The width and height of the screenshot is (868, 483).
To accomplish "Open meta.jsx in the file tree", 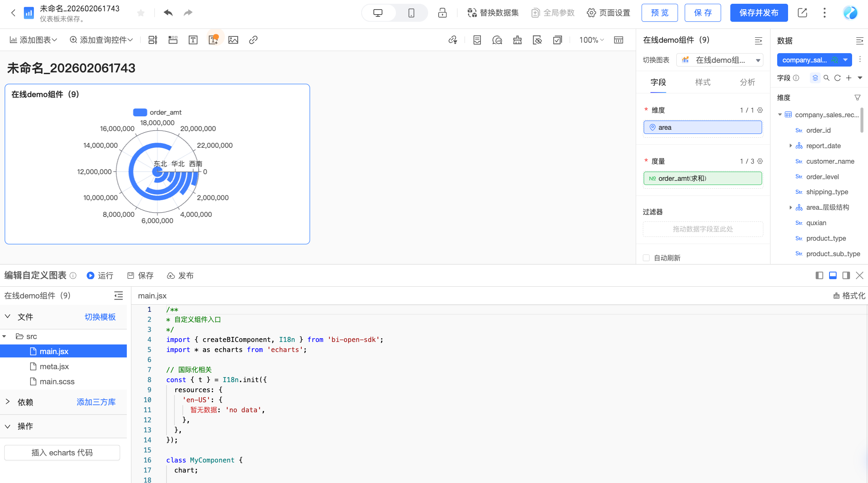I will (54, 366).
